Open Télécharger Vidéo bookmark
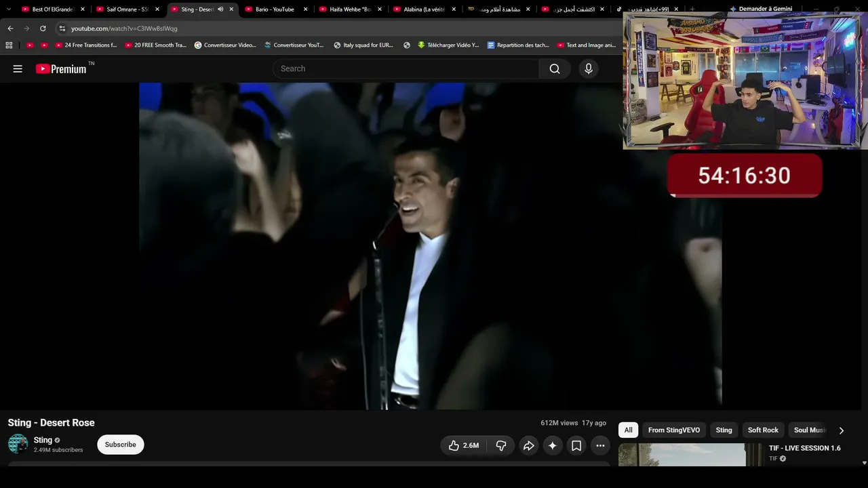Viewport: 868px width, 488px height. (x=448, y=45)
